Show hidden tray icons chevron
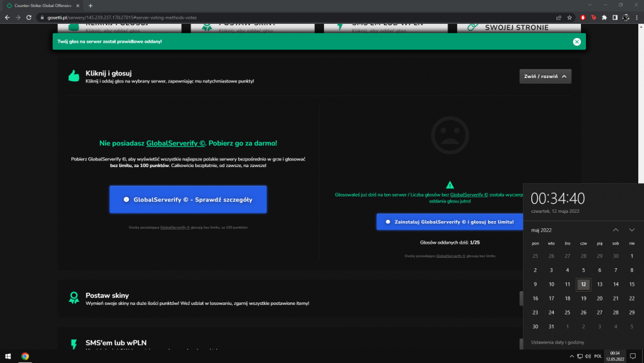Viewport: 644px width, 363px height. pyautogui.click(x=571, y=357)
